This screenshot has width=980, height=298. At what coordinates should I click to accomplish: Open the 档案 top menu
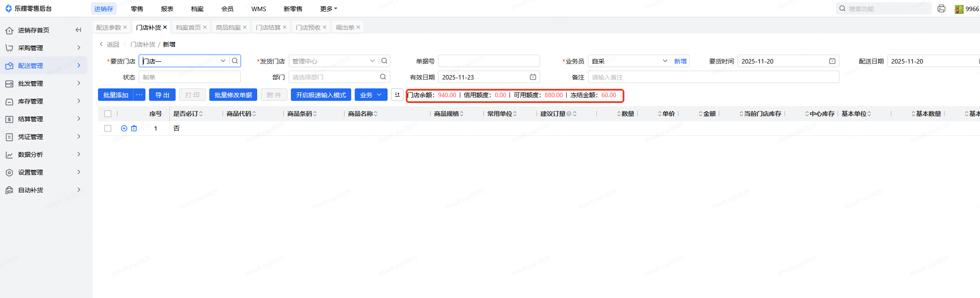197,8
